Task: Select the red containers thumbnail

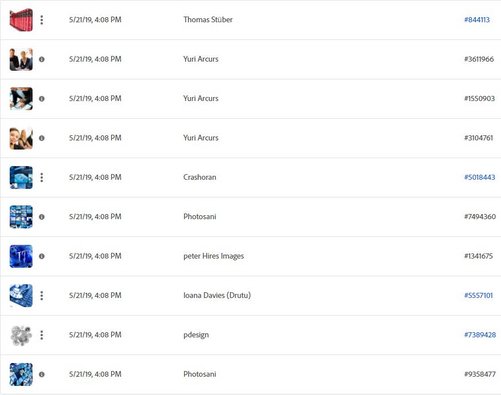Action: point(21,20)
